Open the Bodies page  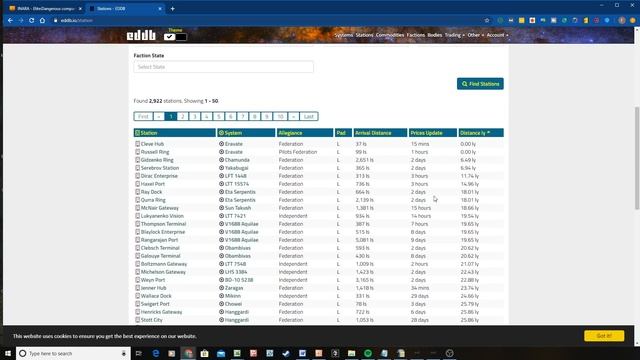pyautogui.click(x=434, y=35)
